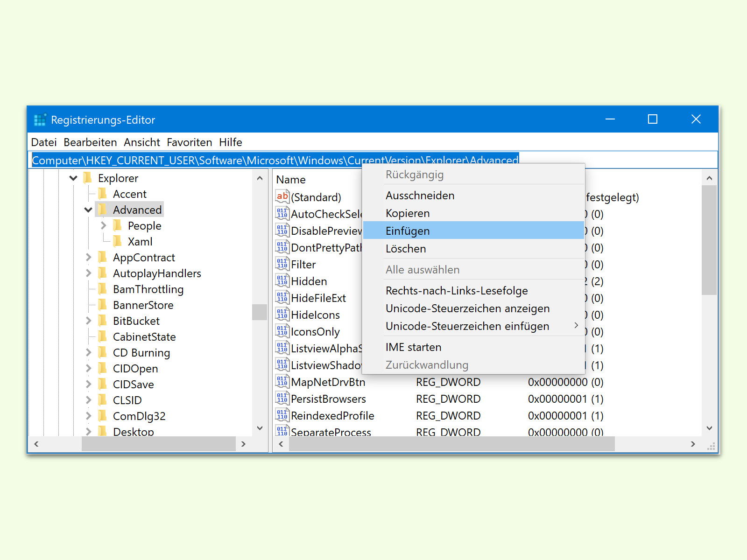Click the DisablePreview DWORD value icon

(x=282, y=230)
